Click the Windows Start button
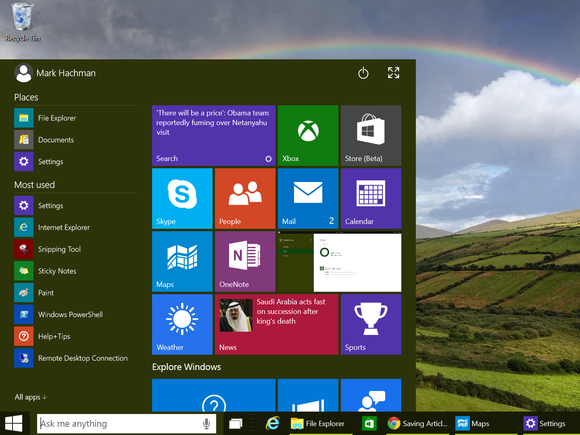 [x=14, y=424]
